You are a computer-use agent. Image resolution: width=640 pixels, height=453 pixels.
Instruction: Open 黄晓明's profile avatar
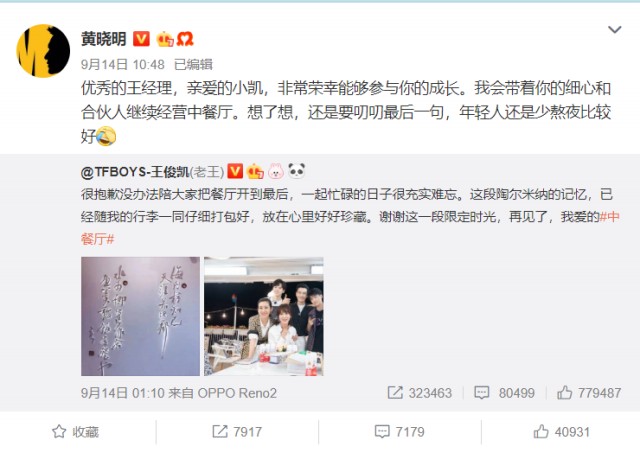click(43, 51)
